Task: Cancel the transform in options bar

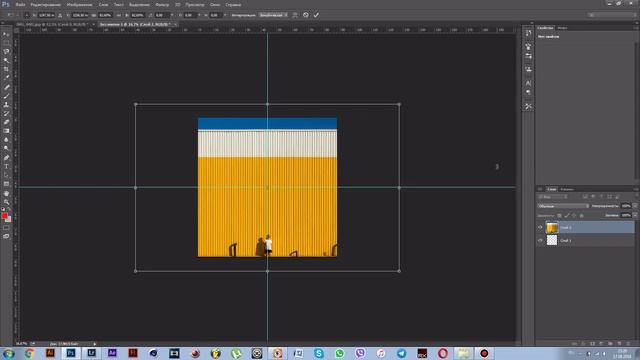Action: pos(306,15)
